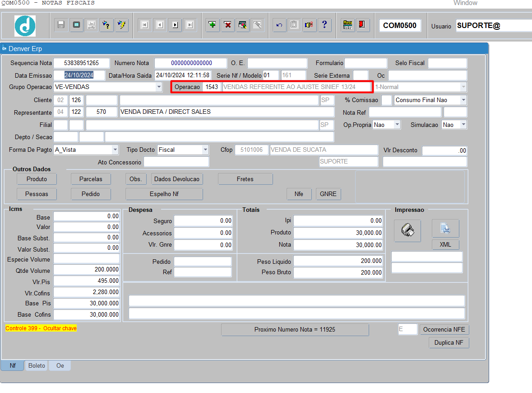Screen dimensions: 532x393
Task: Open the Window menu
Action: click(465, 3)
